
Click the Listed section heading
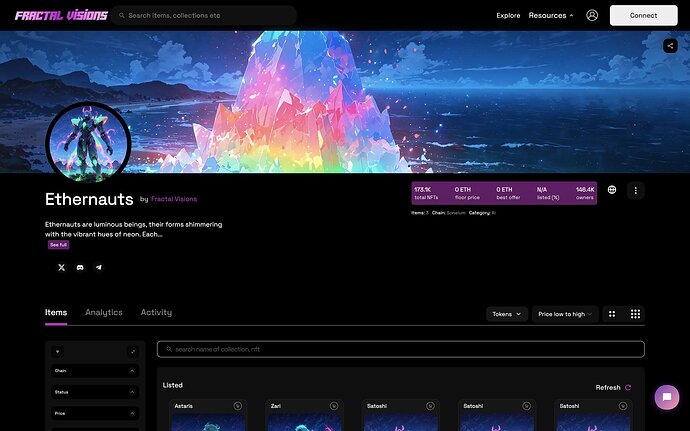point(172,385)
